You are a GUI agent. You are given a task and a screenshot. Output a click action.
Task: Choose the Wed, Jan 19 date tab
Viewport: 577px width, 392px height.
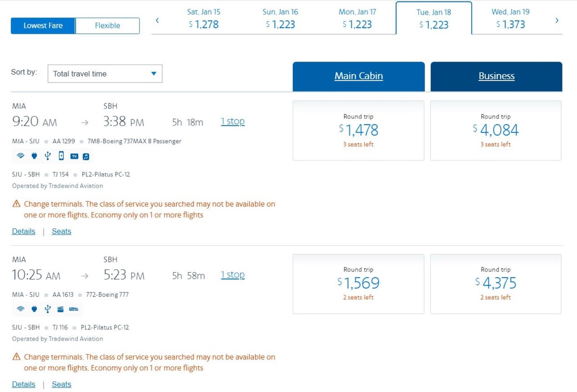pyautogui.click(x=510, y=18)
